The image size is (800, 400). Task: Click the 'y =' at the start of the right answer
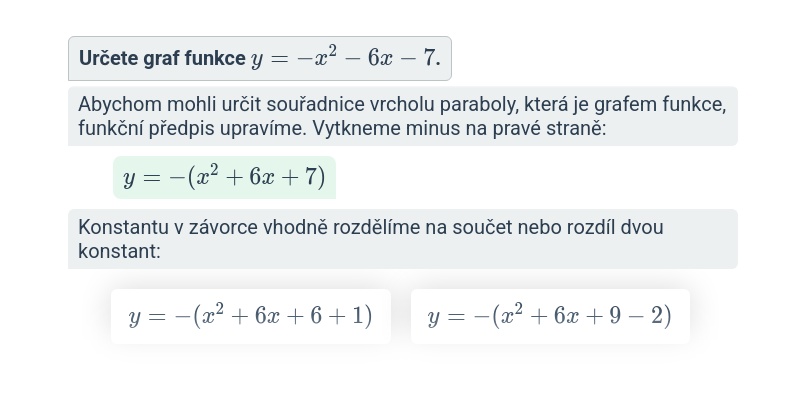[446, 316]
